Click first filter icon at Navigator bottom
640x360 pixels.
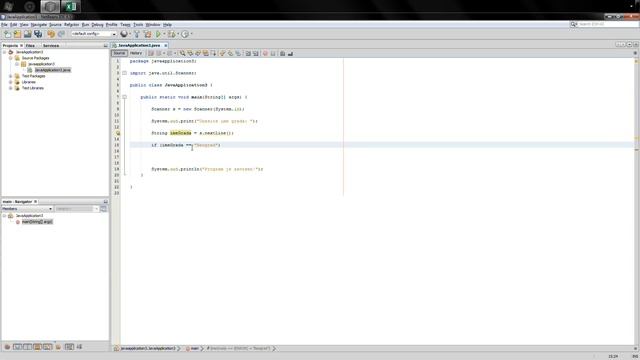(x=7, y=347)
